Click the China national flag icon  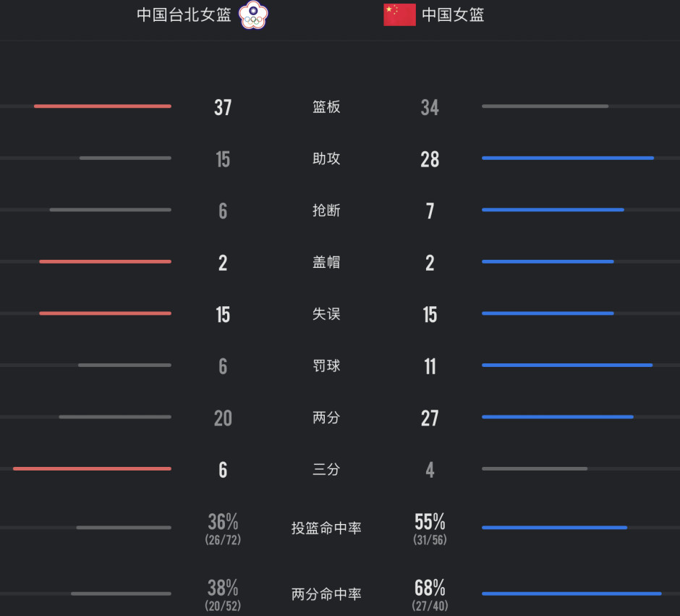[399, 14]
